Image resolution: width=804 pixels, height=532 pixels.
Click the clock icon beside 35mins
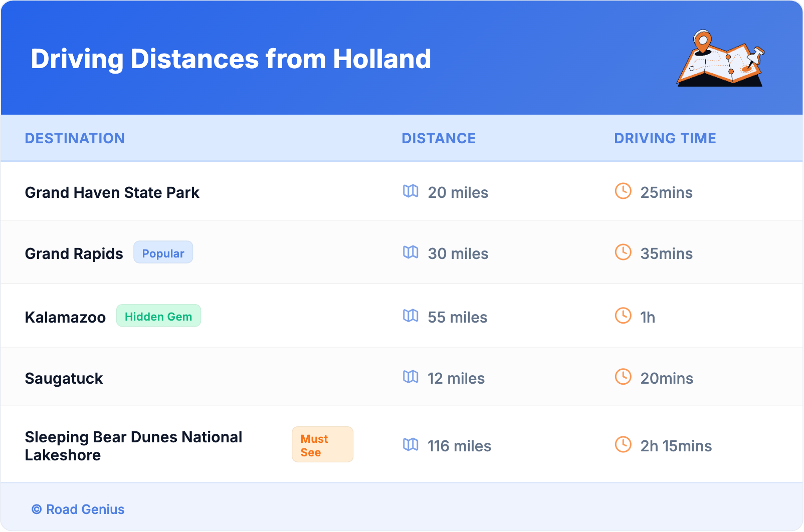pyautogui.click(x=623, y=252)
